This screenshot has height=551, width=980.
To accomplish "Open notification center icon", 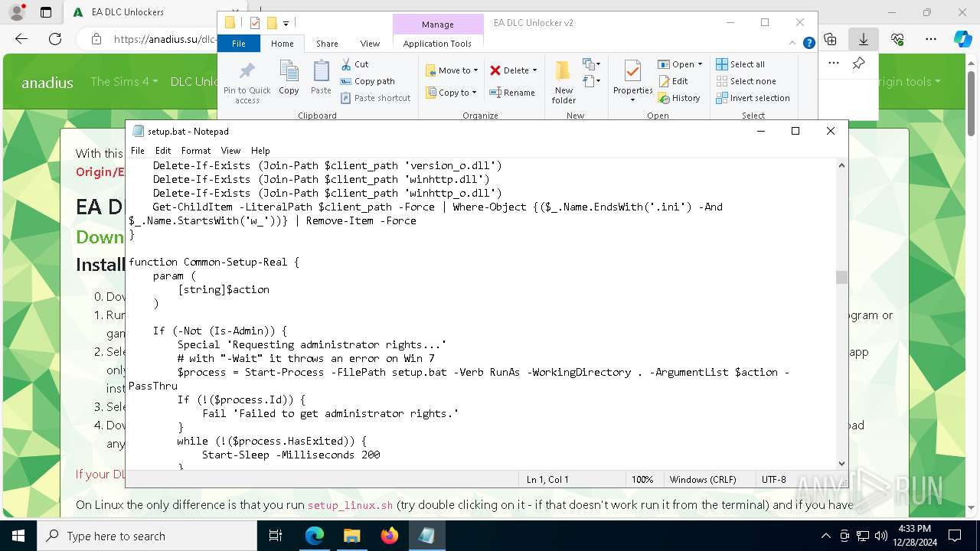I will [x=955, y=536].
